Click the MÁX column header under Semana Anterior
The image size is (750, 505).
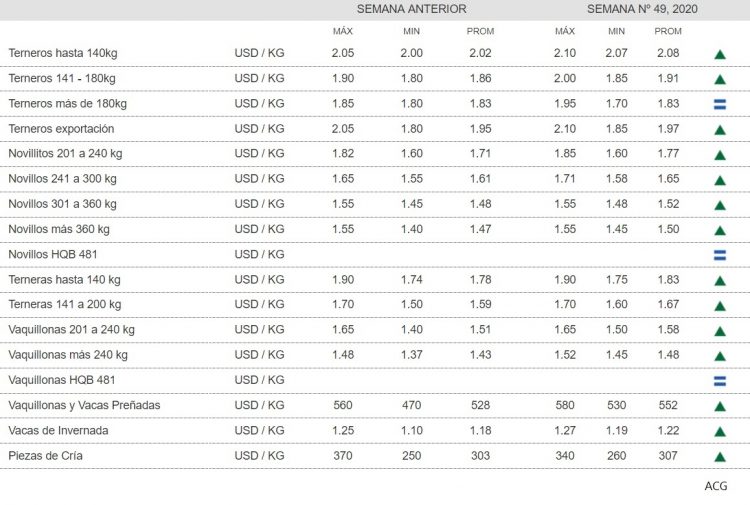[342, 31]
